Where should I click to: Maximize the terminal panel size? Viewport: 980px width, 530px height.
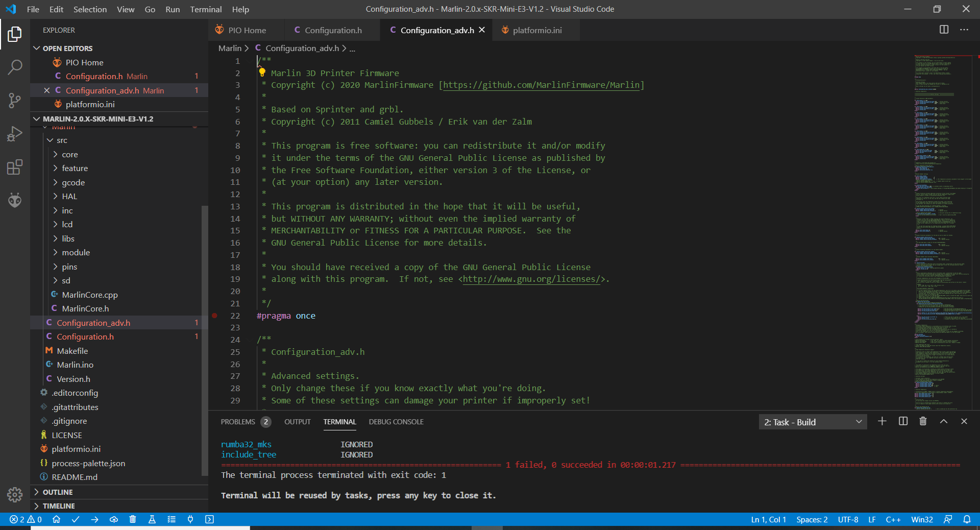pos(944,421)
